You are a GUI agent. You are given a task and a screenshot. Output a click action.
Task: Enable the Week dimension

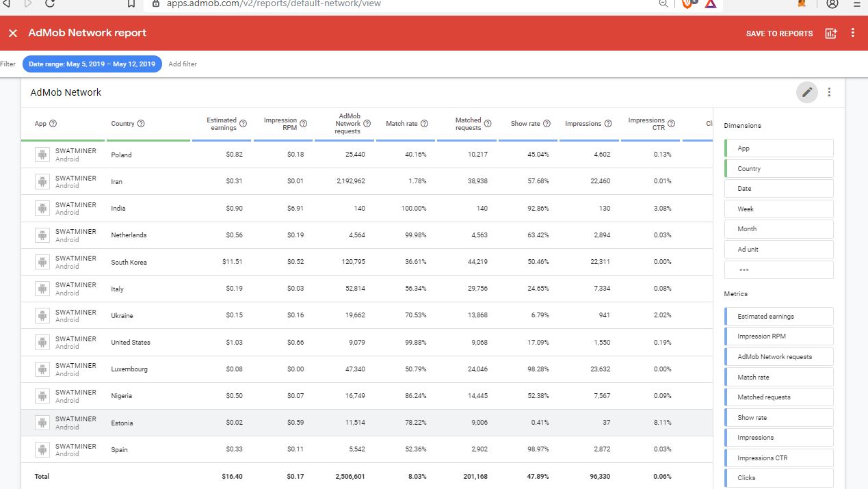click(779, 209)
